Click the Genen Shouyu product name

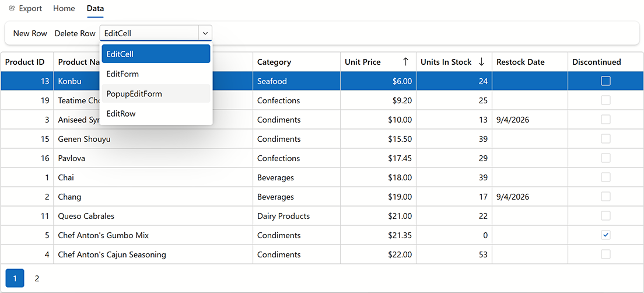click(84, 139)
